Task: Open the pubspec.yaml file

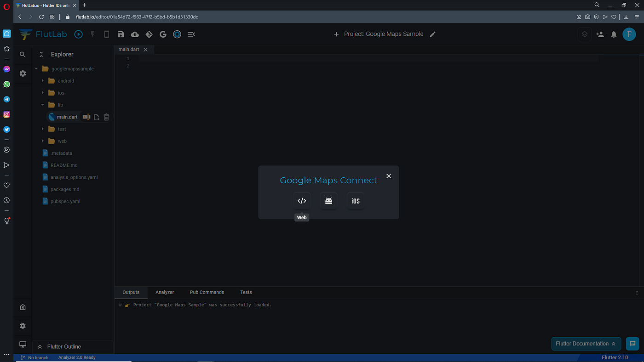Action: [65, 201]
